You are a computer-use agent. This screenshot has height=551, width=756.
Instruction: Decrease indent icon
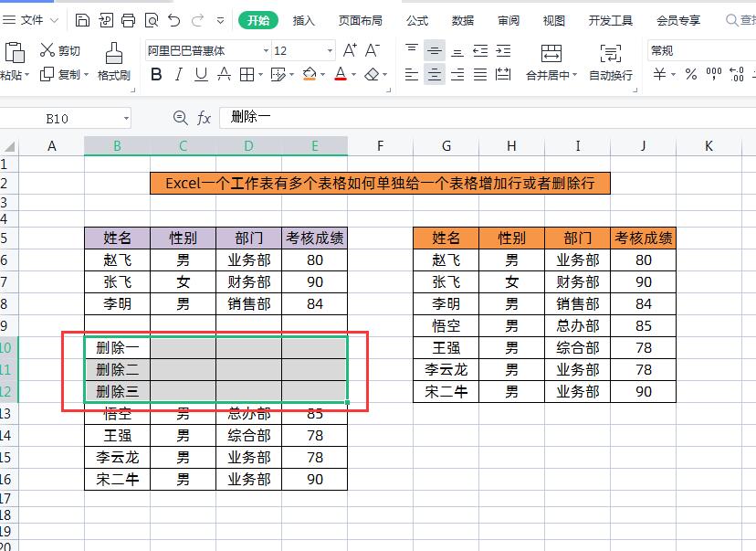pos(480,50)
